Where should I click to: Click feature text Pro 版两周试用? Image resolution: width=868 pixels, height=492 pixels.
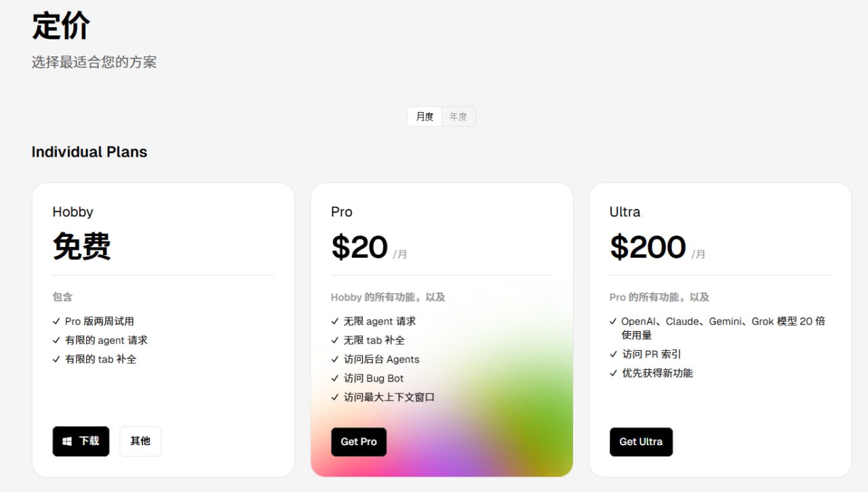(x=100, y=322)
